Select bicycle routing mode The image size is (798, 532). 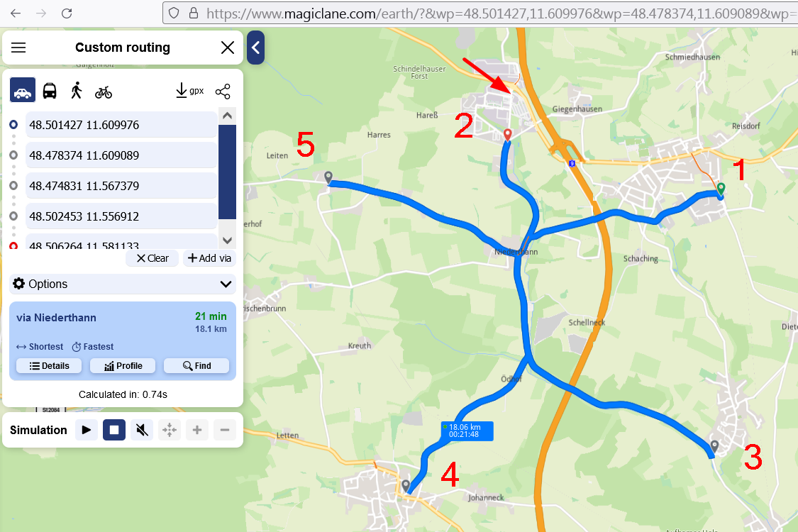coord(104,92)
